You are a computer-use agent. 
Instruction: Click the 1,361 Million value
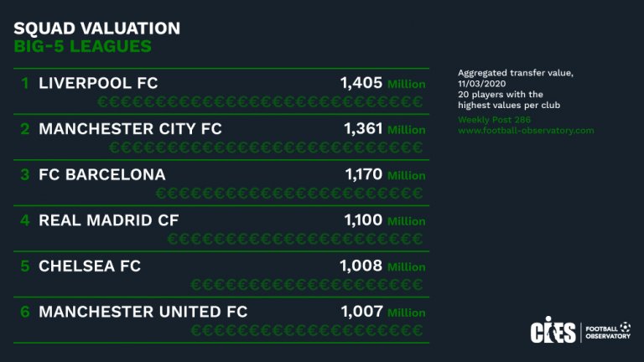[384, 129]
